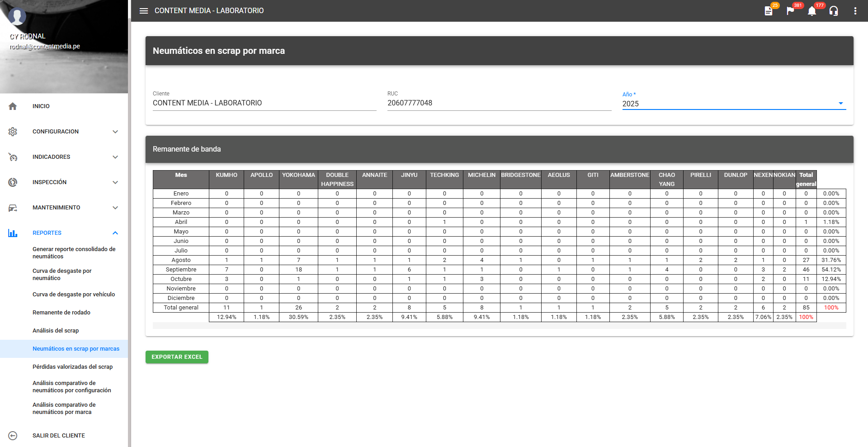The image size is (868, 447).
Task: Open the Año dropdown showing 2025
Action: tap(733, 104)
